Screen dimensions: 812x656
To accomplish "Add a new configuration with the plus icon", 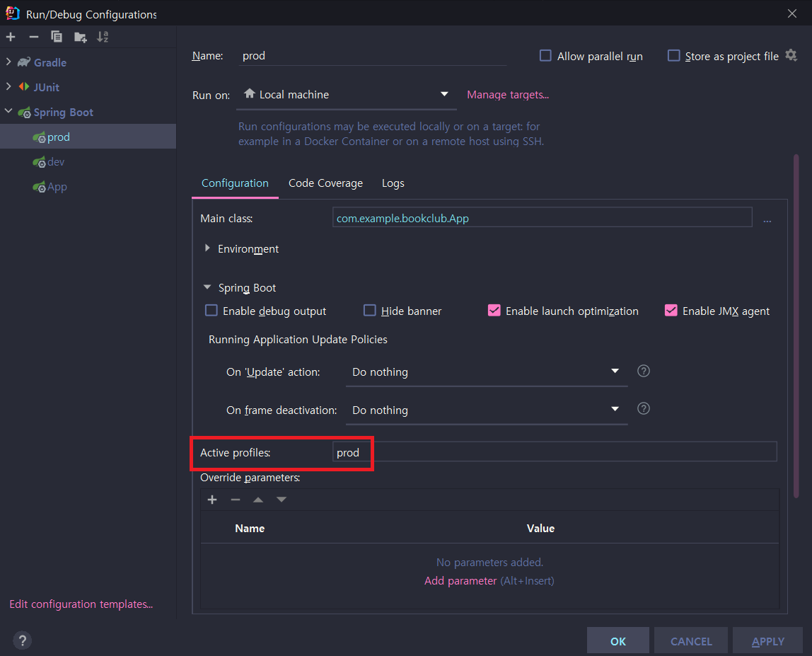I will tap(11, 37).
